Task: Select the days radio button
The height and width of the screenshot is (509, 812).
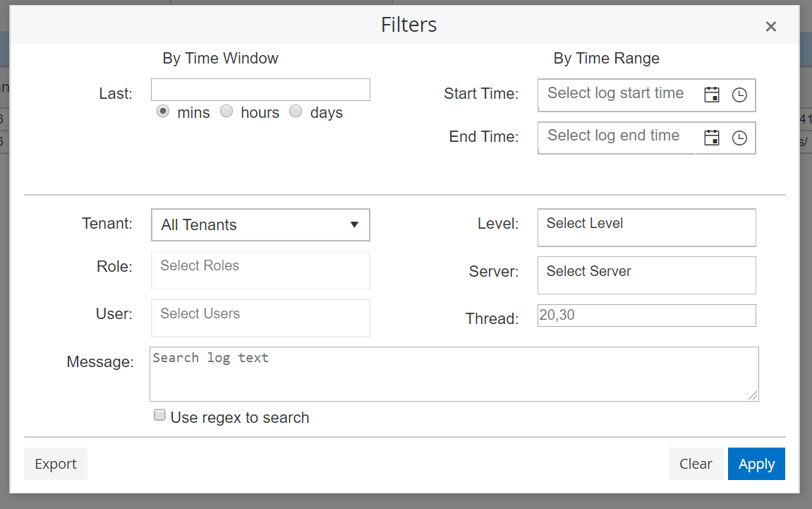Action: [296, 112]
